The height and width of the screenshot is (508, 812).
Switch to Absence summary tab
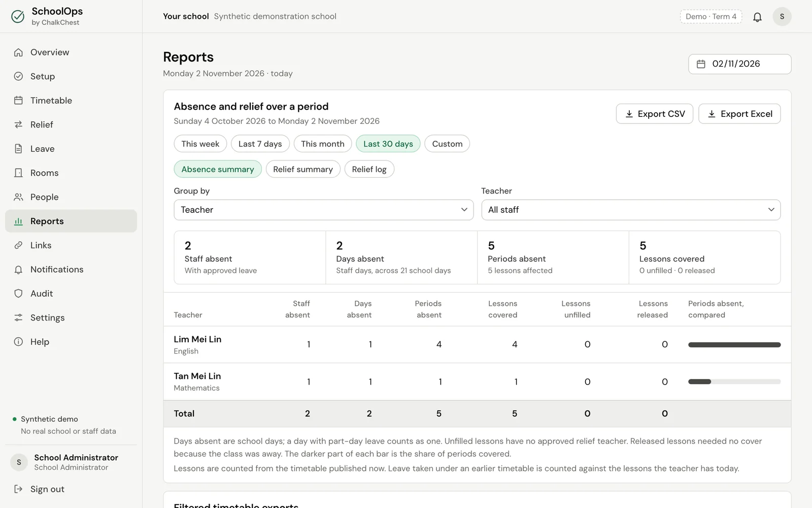click(218, 169)
